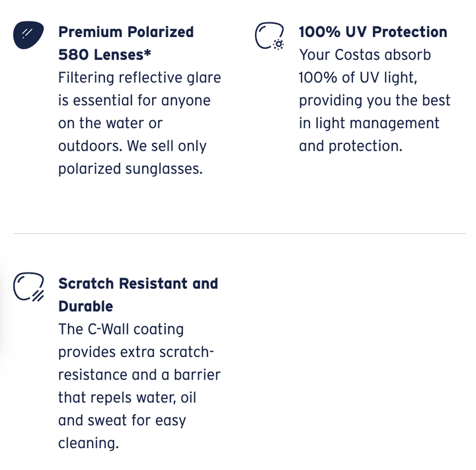Click the "that repels water, oil" text line

[127, 398]
